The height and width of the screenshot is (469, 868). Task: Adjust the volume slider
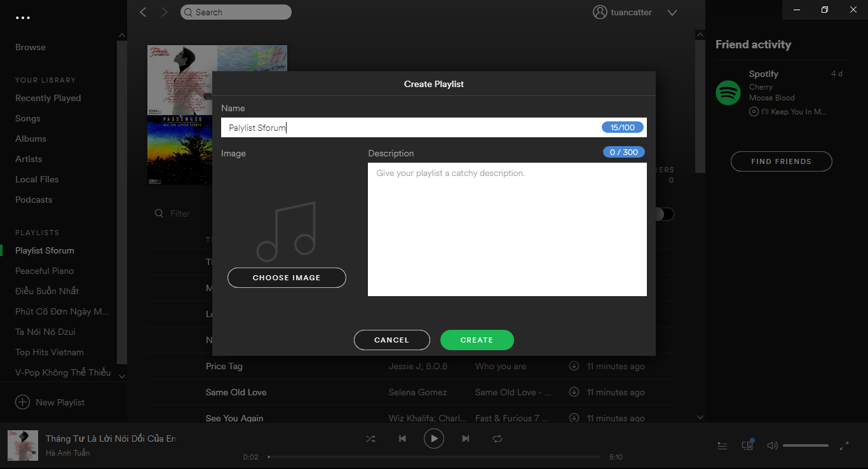pyautogui.click(x=806, y=446)
